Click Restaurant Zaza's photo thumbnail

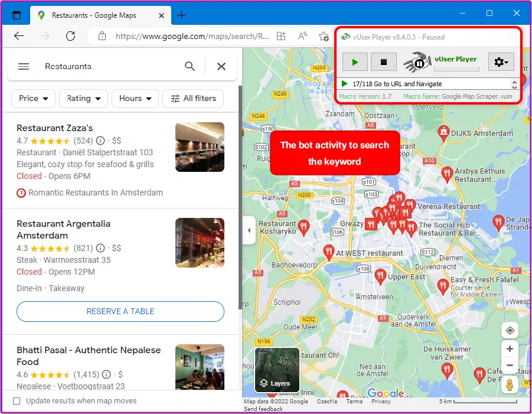(x=200, y=147)
